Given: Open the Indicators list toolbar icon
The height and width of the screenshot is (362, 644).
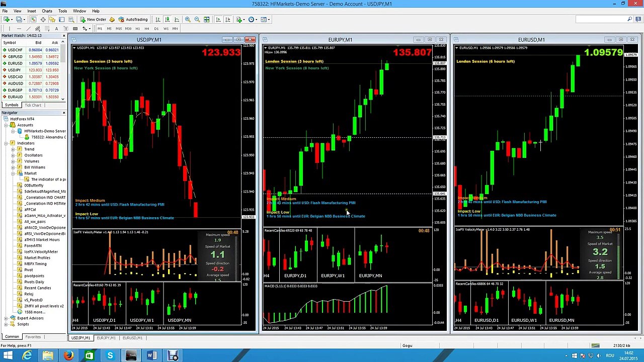Looking at the screenshot, I should 239,19.
